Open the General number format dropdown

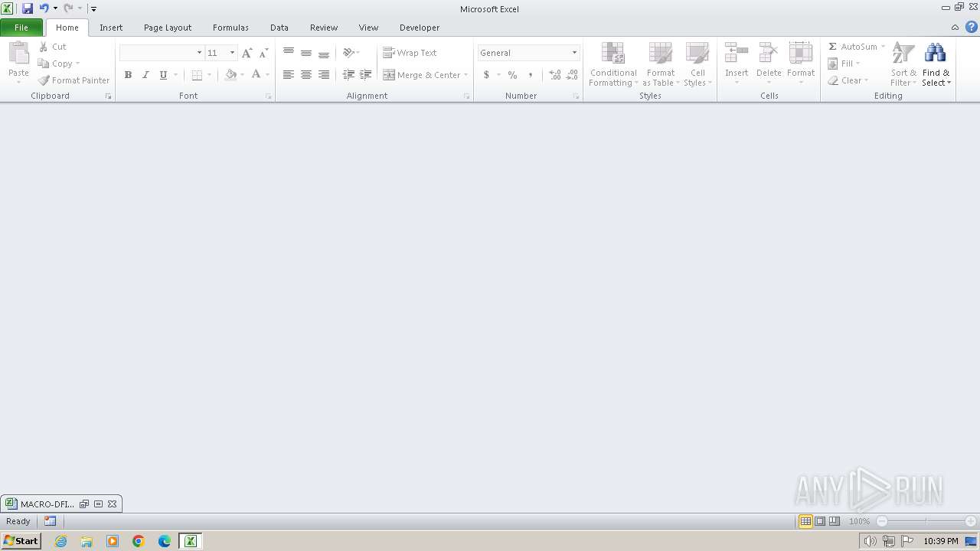(574, 53)
